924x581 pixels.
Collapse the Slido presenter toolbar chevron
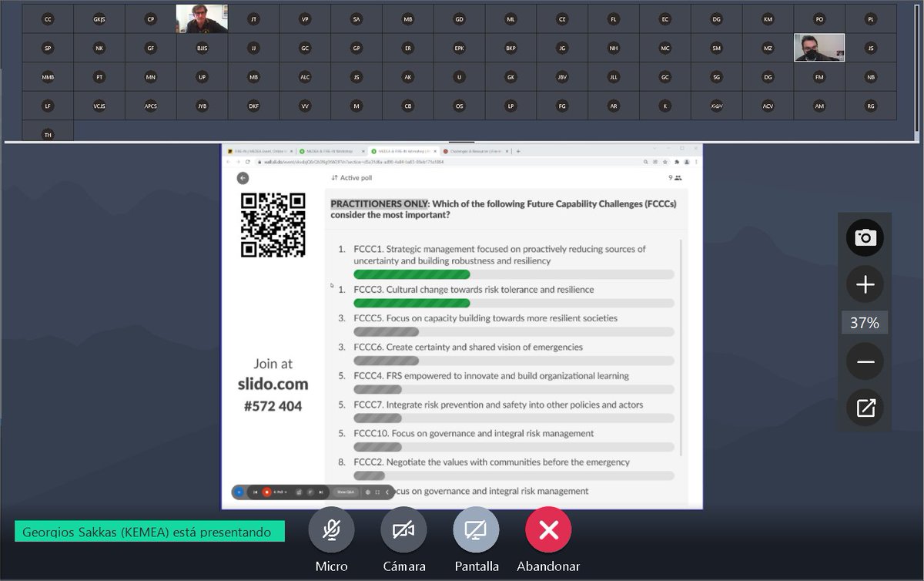tap(387, 492)
